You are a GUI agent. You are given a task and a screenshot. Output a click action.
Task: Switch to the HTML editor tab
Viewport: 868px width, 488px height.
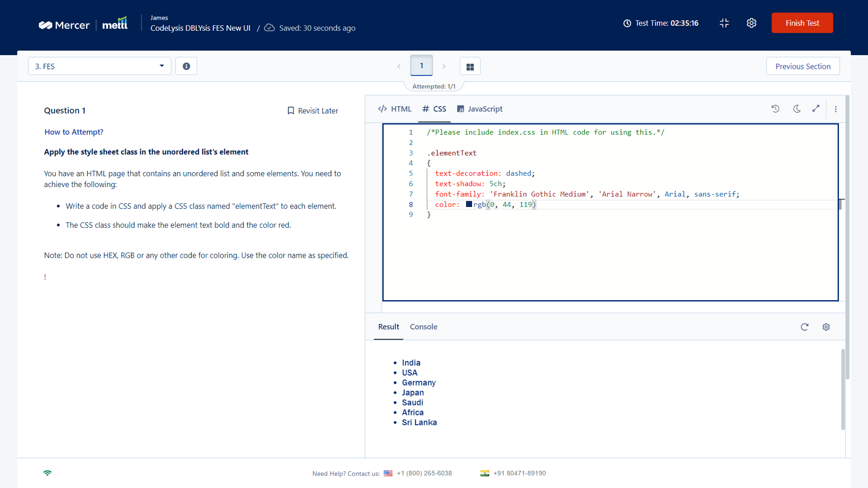point(395,109)
